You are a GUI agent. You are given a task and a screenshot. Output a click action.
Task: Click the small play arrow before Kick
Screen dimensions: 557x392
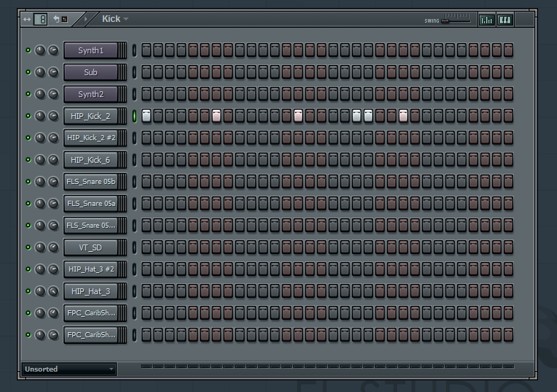85,19
